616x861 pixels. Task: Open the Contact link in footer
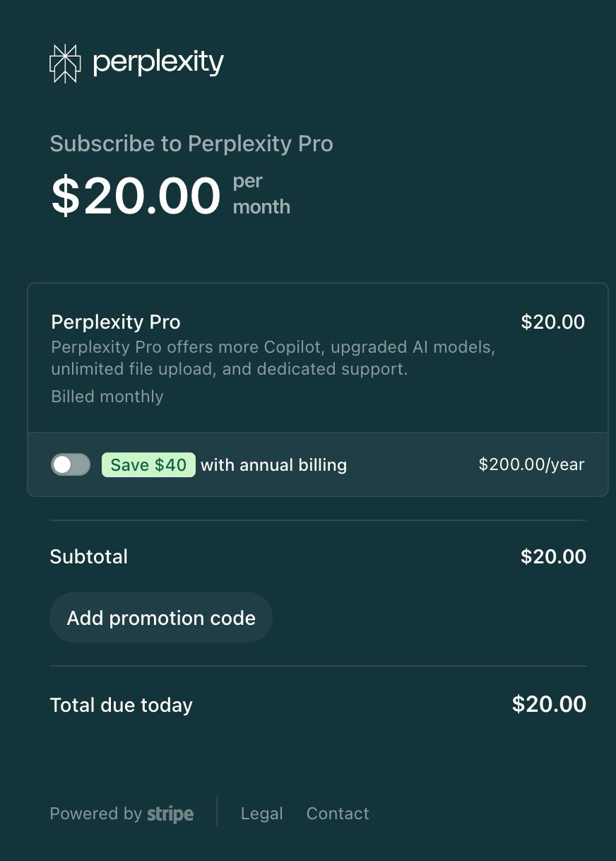click(x=338, y=814)
